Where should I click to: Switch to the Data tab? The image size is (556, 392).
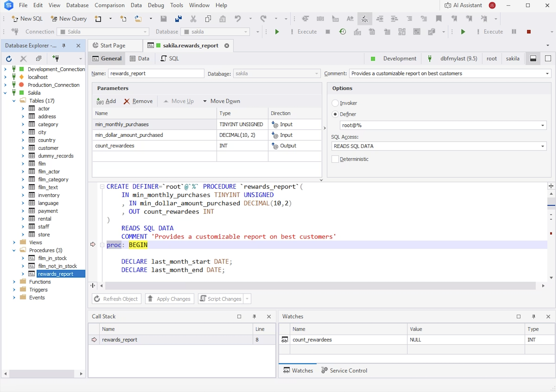pyautogui.click(x=140, y=58)
